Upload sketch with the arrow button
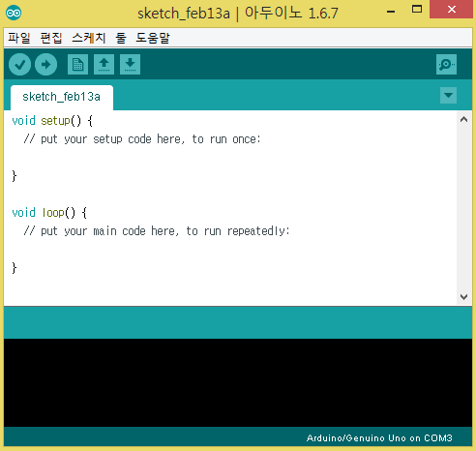 45,65
